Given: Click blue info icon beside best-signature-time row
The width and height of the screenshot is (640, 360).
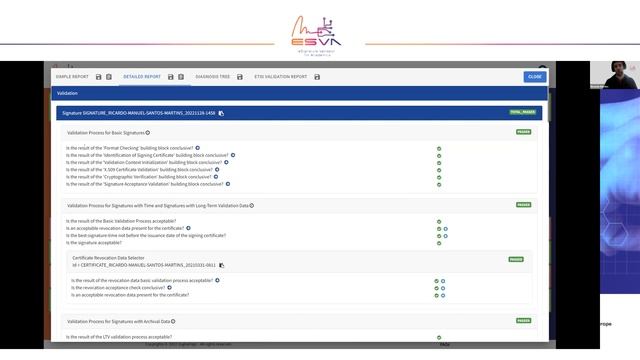Looking at the screenshot, I should pos(446,236).
